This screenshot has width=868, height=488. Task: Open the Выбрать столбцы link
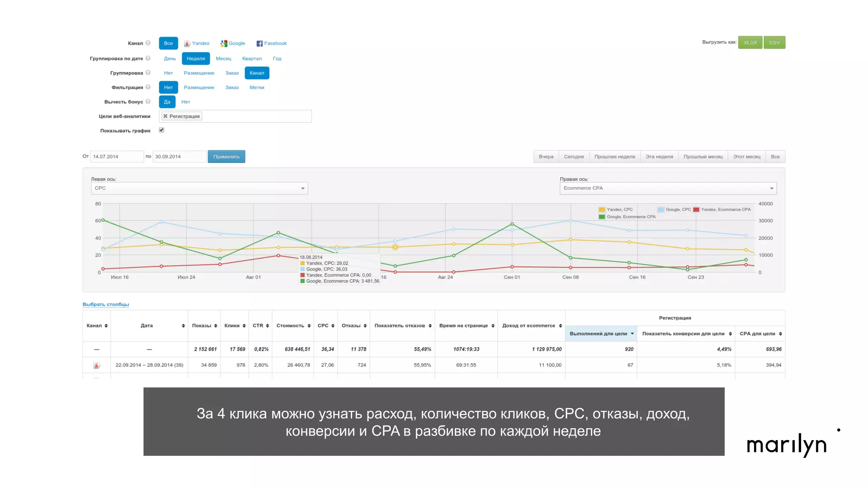[x=106, y=304]
